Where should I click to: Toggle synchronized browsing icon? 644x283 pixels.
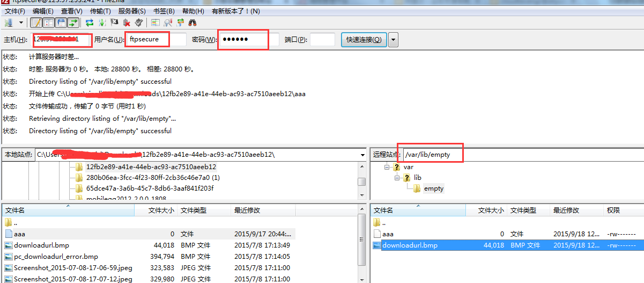click(x=180, y=23)
